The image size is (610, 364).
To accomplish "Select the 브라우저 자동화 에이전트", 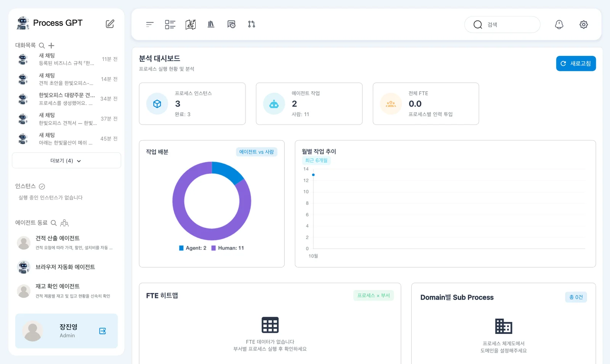I will (67, 267).
